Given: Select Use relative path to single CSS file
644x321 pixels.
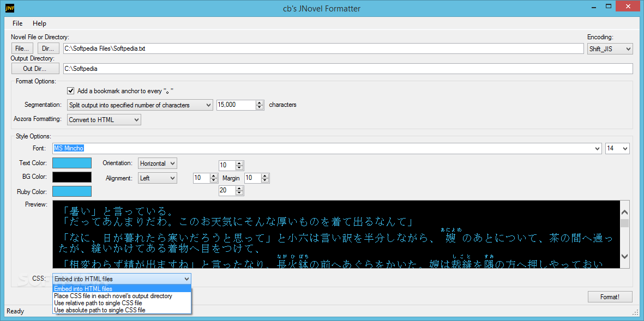Looking at the screenshot, I should tap(122, 303).
